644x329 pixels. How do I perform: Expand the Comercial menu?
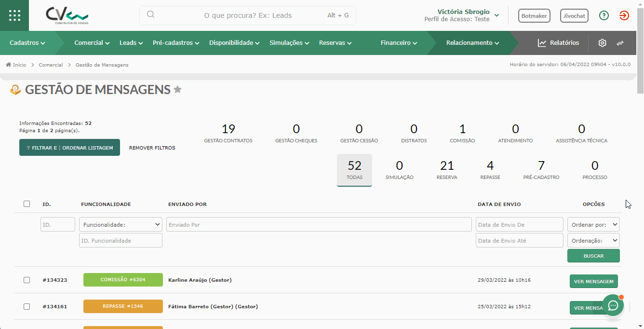tap(92, 43)
